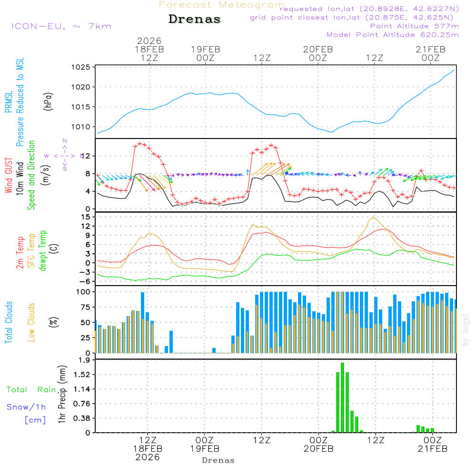476x476 pixels.
Task: Click the red Wind GUST legend label
Action: coord(9,176)
